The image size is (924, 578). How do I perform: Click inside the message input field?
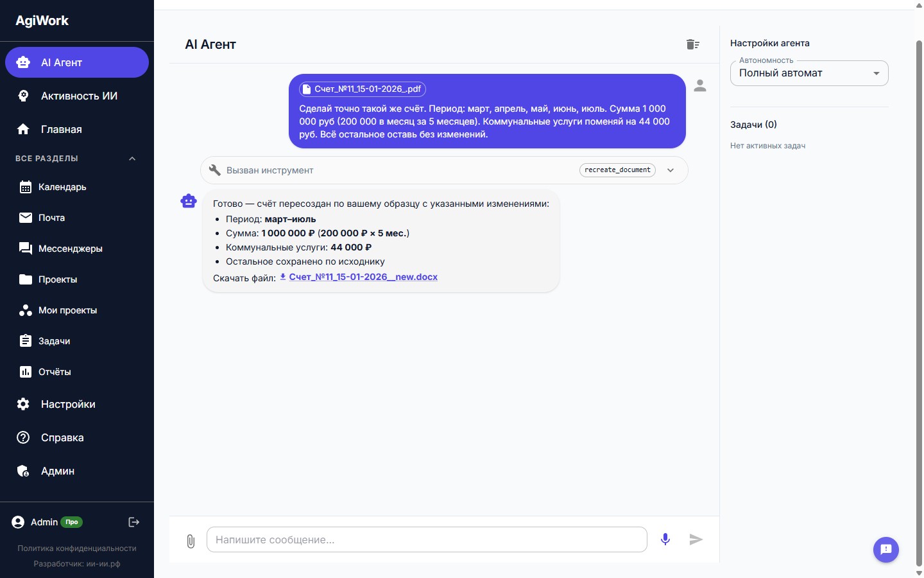pyautogui.click(x=427, y=539)
